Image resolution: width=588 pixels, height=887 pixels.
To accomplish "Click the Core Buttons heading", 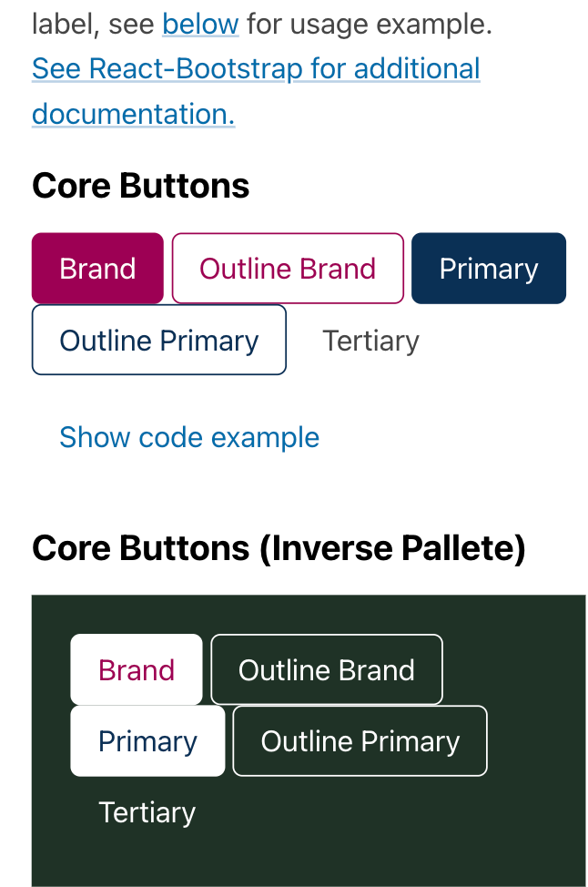I will point(140,185).
